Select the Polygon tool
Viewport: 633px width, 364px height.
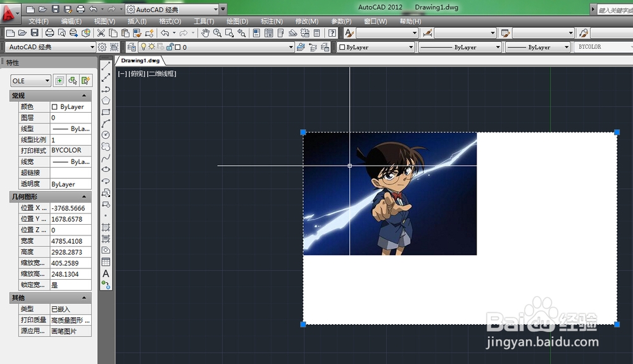[106, 101]
